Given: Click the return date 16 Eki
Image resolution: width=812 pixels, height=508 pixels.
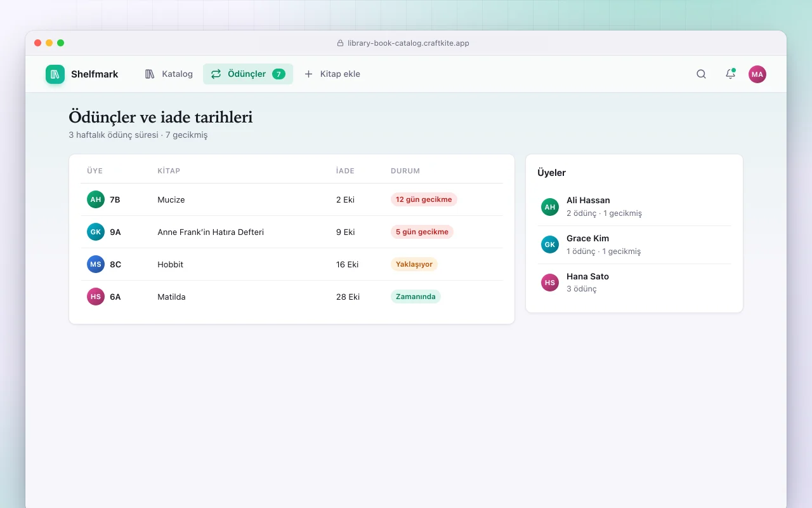Looking at the screenshot, I should click(x=348, y=264).
